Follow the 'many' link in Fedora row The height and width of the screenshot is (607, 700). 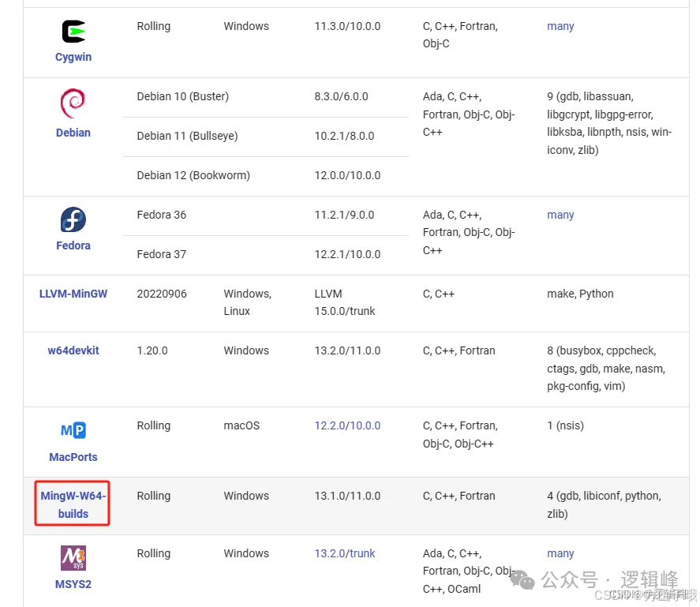pos(560,215)
